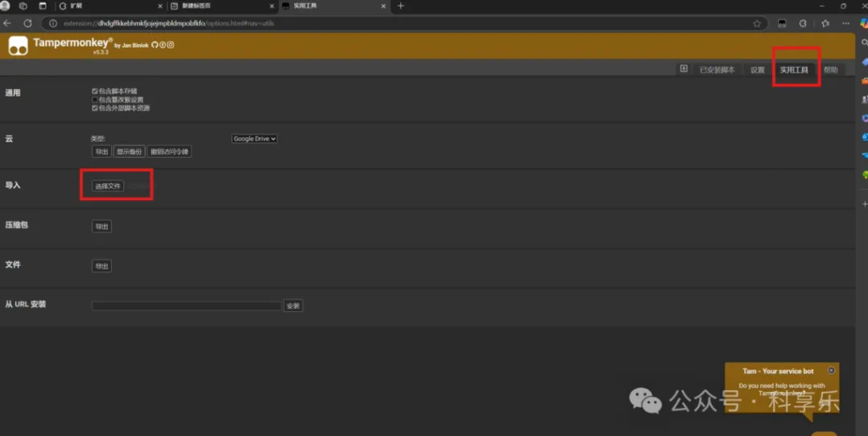Screen dimensions: 868x436
Task: Open sidebar tools briefcase icon
Action: [x=865, y=81]
